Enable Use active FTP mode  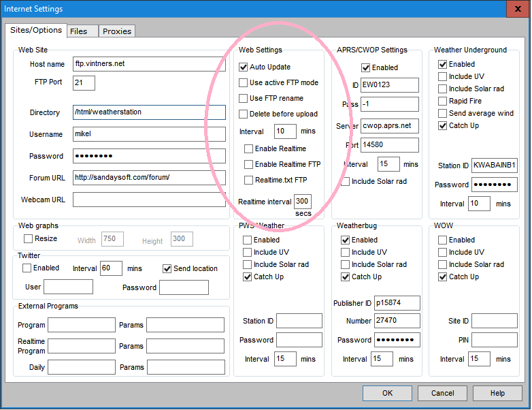(x=244, y=83)
